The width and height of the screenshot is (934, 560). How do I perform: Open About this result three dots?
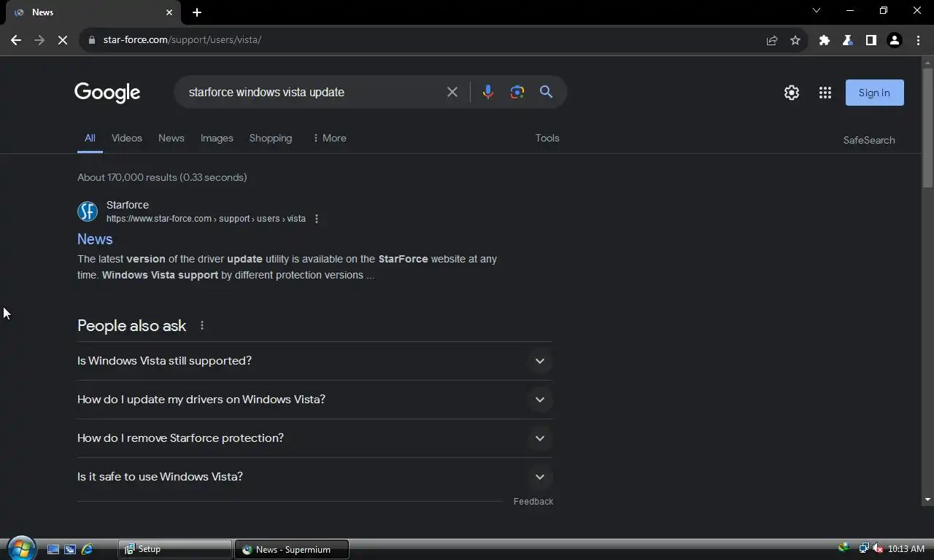(x=316, y=219)
